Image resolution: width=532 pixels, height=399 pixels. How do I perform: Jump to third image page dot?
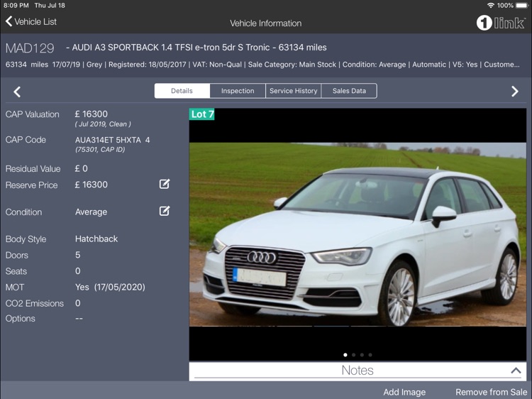point(362,355)
